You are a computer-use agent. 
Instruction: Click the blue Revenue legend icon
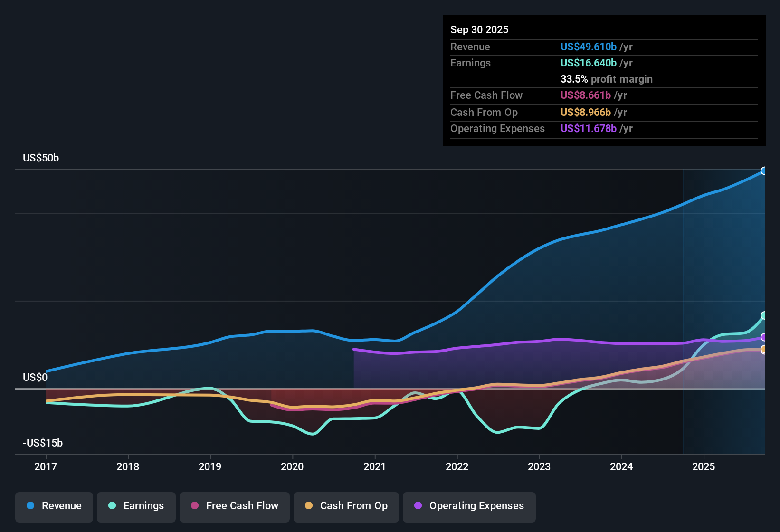(30, 506)
